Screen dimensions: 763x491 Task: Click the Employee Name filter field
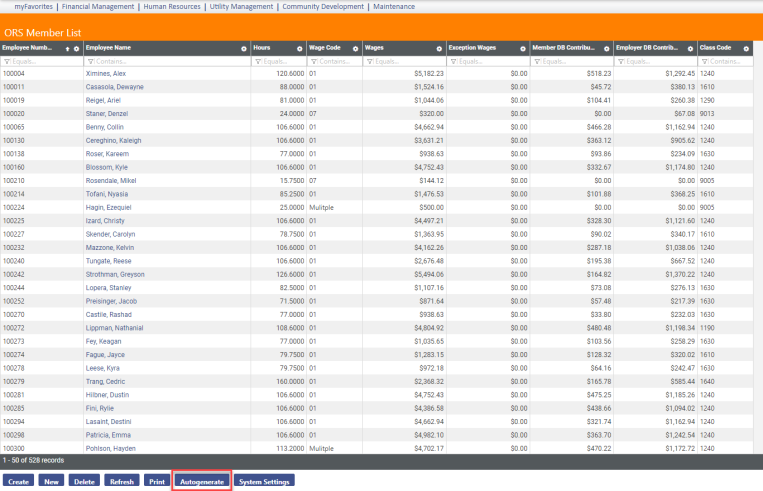point(170,61)
